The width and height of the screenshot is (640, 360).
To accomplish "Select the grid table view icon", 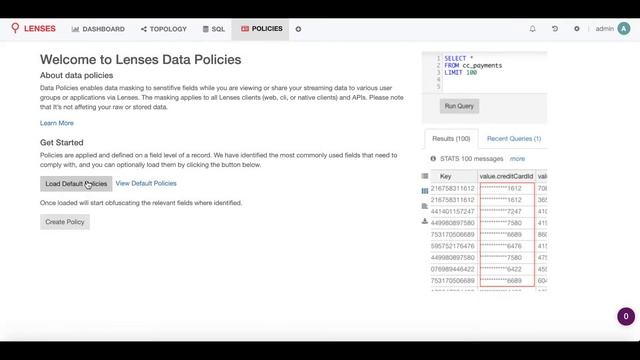I will 424,191.
